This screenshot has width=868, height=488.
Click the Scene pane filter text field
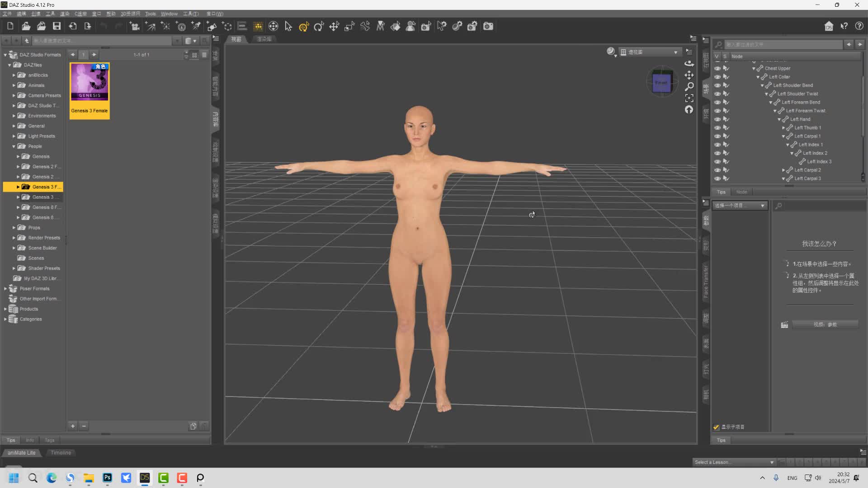coord(784,44)
